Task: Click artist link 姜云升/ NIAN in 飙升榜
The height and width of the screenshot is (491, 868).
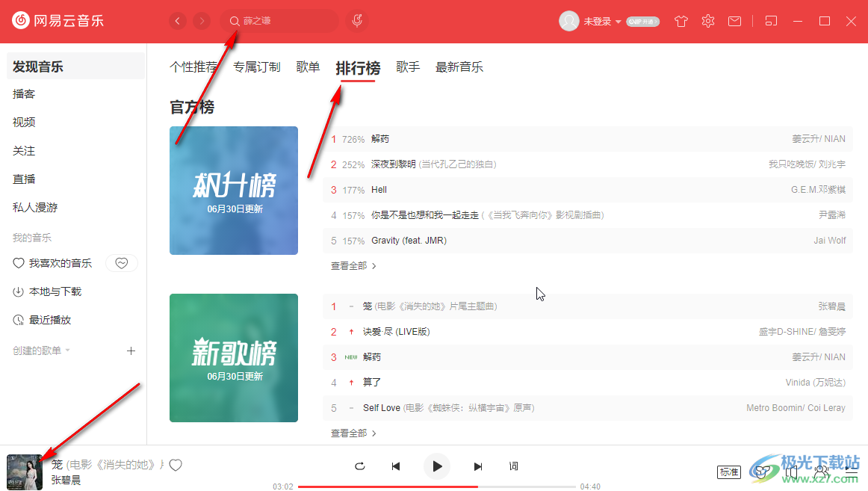Action: tap(819, 139)
